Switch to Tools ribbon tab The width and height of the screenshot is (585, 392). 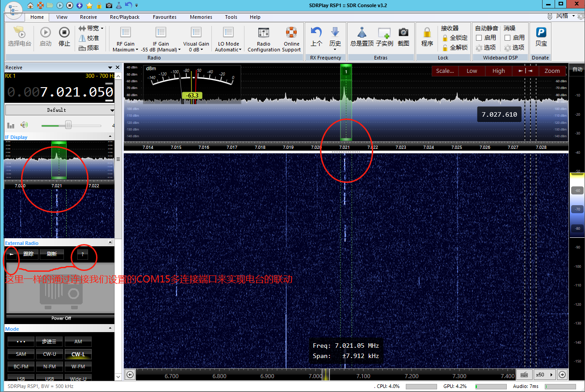231,17
